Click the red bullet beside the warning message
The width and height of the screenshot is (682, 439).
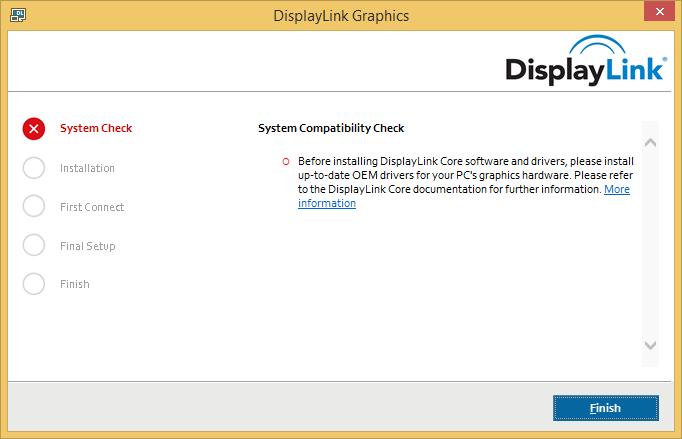point(286,161)
